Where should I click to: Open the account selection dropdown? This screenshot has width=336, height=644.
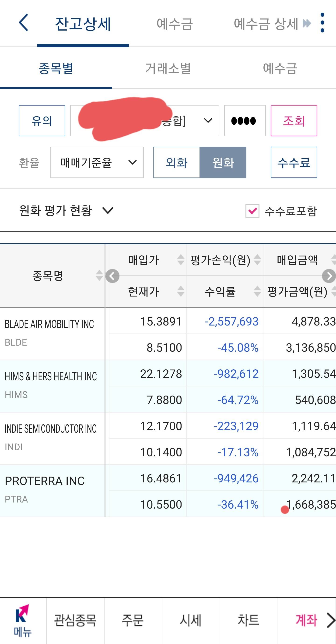click(144, 121)
